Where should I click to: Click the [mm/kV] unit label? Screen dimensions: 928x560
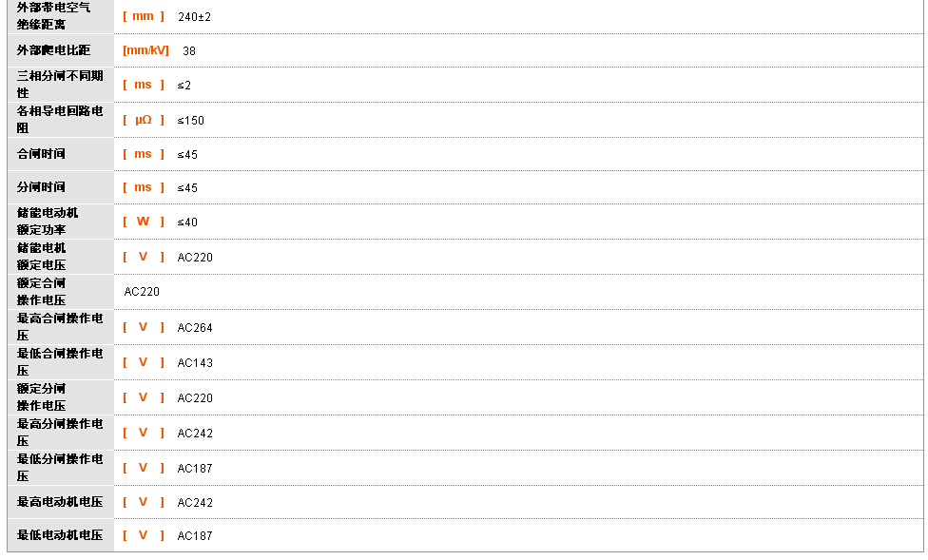click(x=145, y=50)
